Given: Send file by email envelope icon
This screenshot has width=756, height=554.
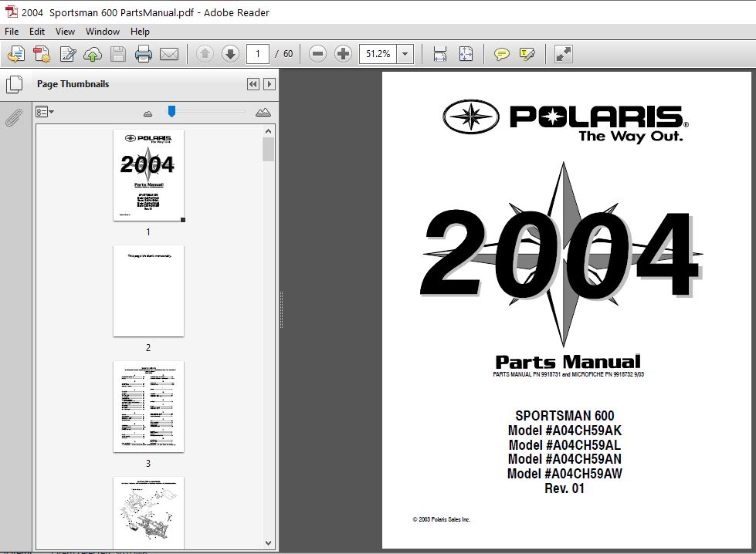Looking at the screenshot, I should click(169, 54).
